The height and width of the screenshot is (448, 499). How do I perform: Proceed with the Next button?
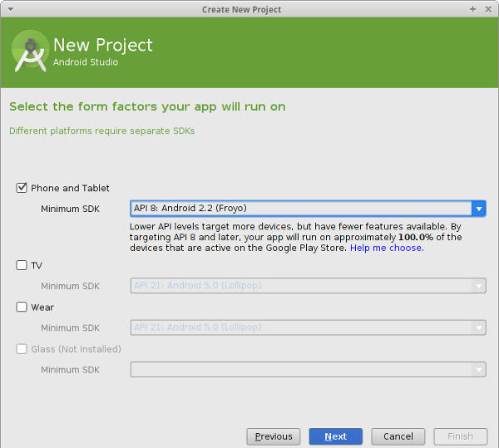tap(336, 436)
